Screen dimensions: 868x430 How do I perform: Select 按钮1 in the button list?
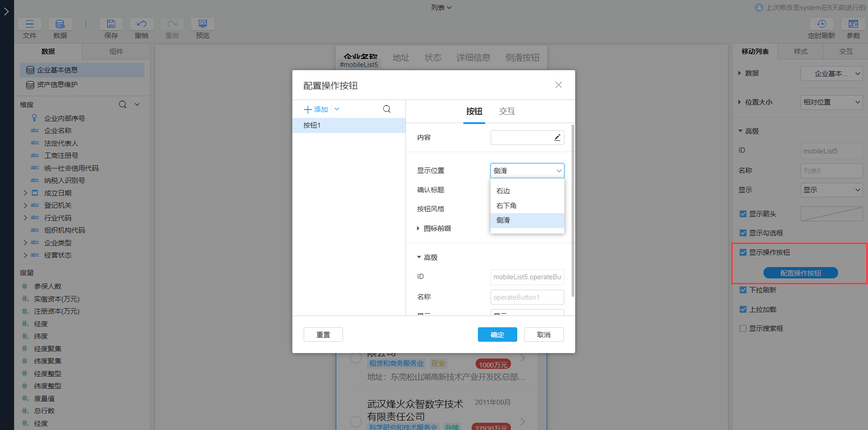click(312, 125)
